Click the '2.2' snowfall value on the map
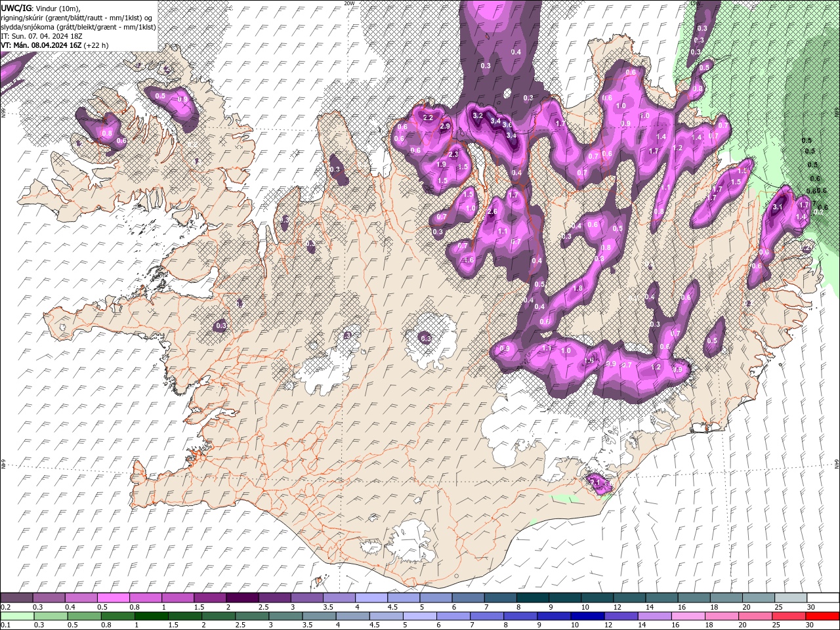Screen dimensions: 840x630 pos(428,117)
